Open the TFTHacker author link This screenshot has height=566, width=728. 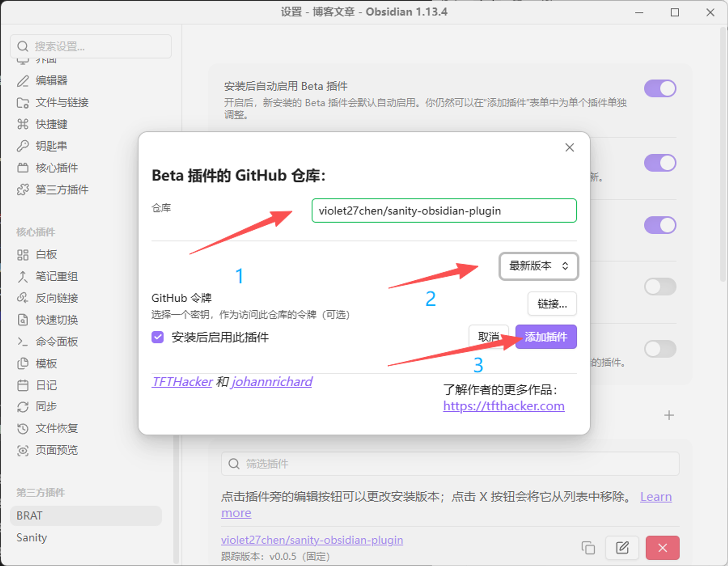[182, 382]
